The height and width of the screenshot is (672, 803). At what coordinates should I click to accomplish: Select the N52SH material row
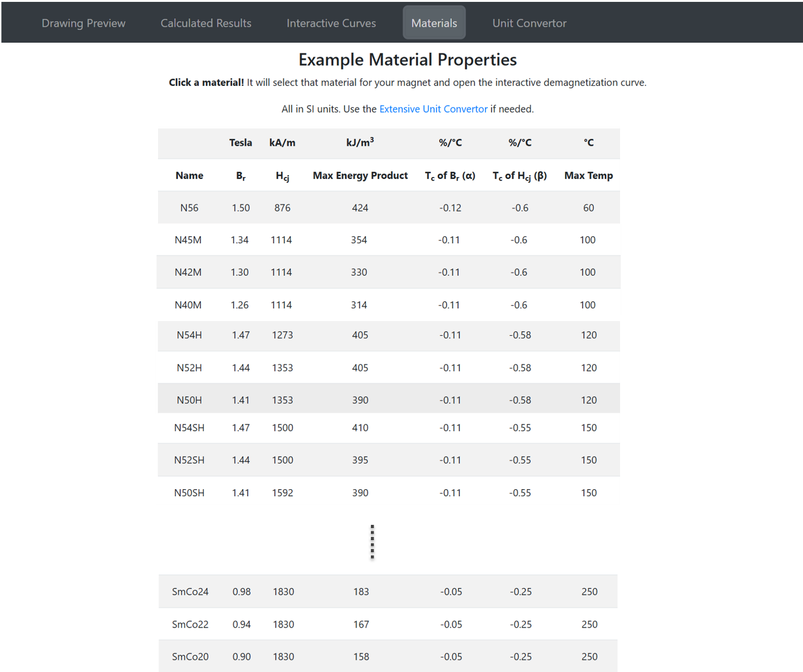(x=189, y=460)
